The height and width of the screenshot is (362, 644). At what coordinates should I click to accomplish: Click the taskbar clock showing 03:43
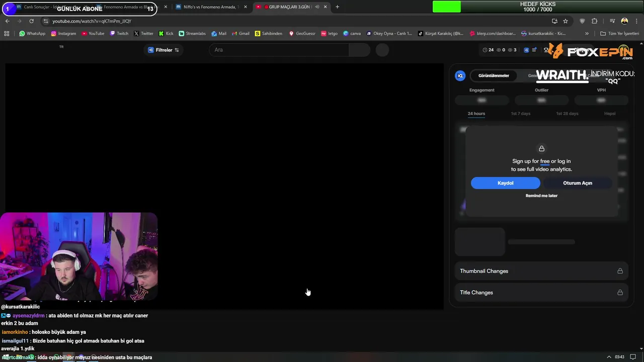point(619,357)
